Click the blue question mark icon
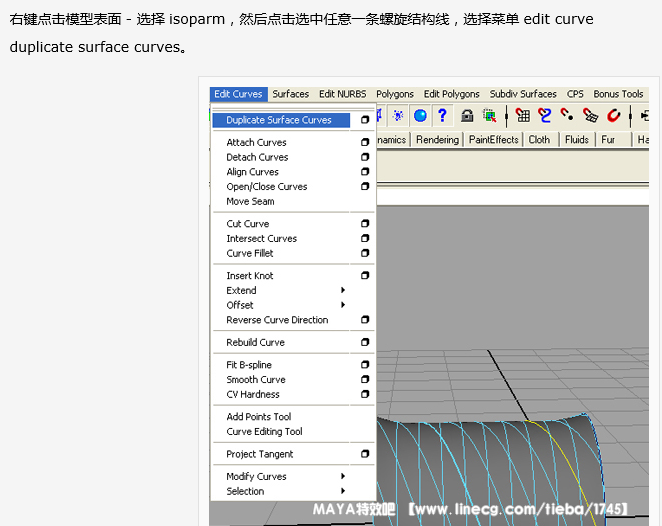The height and width of the screenshot is (526, 662). tap(441, 115)
